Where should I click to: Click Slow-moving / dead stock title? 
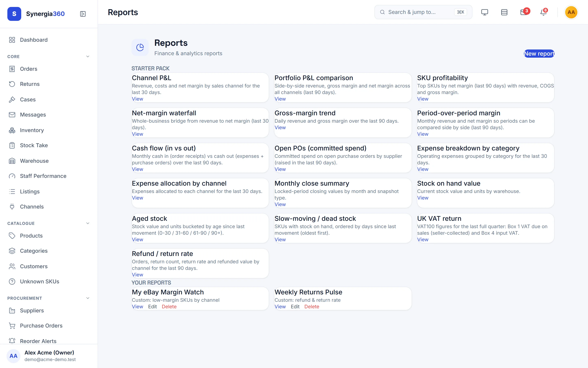pos(315,219)
